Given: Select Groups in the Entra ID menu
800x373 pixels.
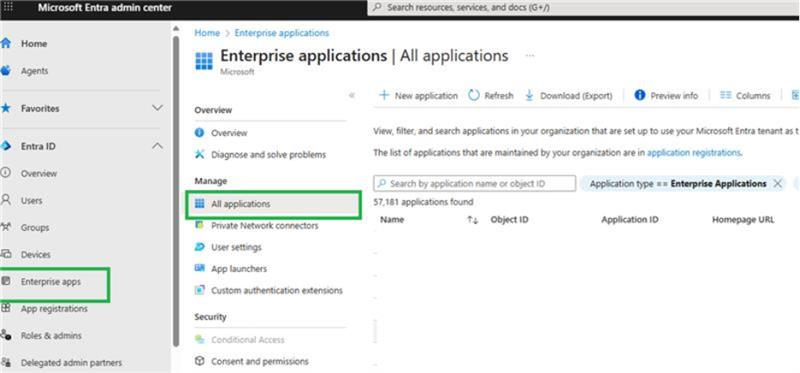Looking at the screenshot, I should [x=35, y=228].
